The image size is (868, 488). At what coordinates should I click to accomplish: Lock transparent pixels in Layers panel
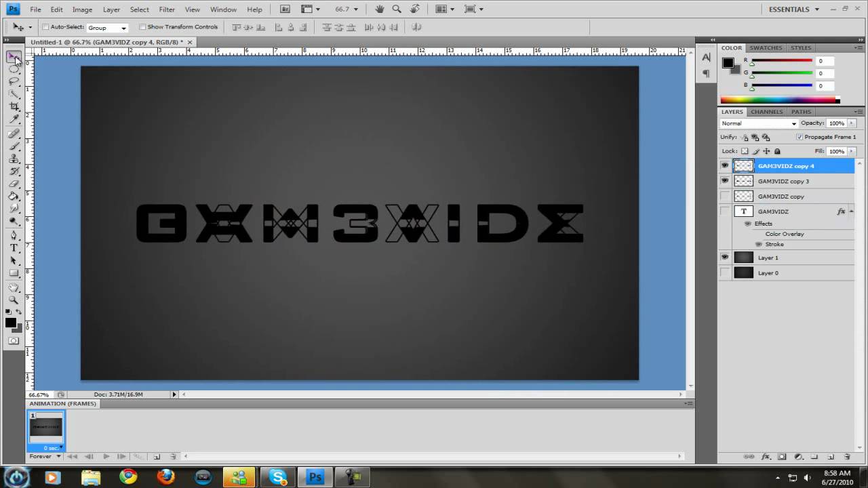pyautogui.click(x=745, y=151)
